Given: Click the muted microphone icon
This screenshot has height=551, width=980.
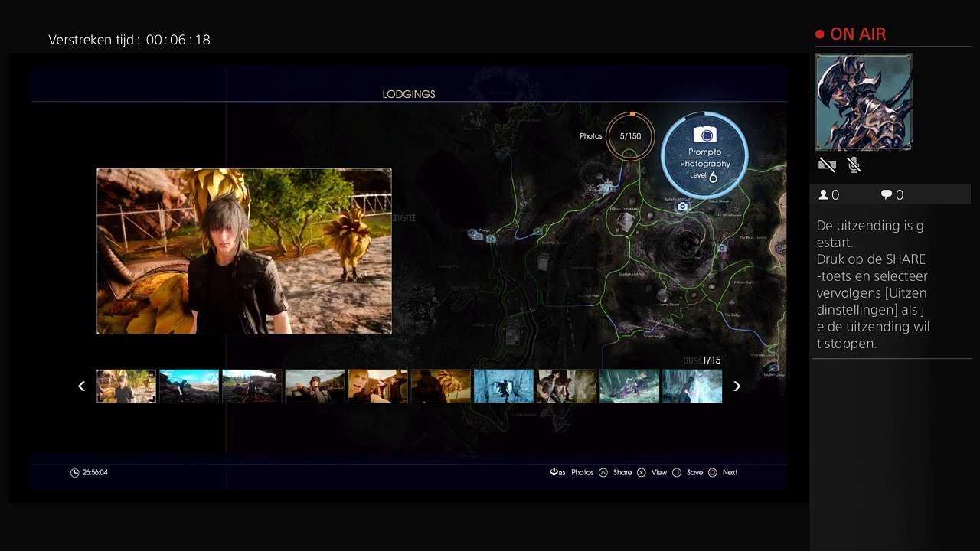Looking at the screenshot, I should 854,165.
